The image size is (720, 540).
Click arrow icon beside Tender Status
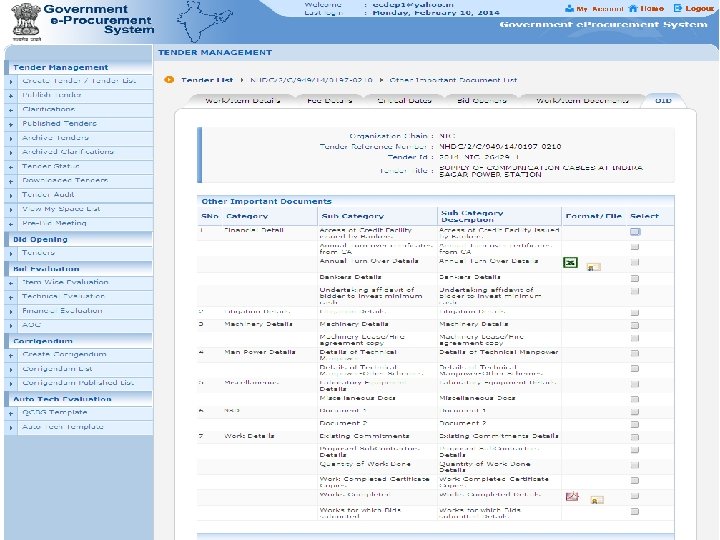coord(11,167)
